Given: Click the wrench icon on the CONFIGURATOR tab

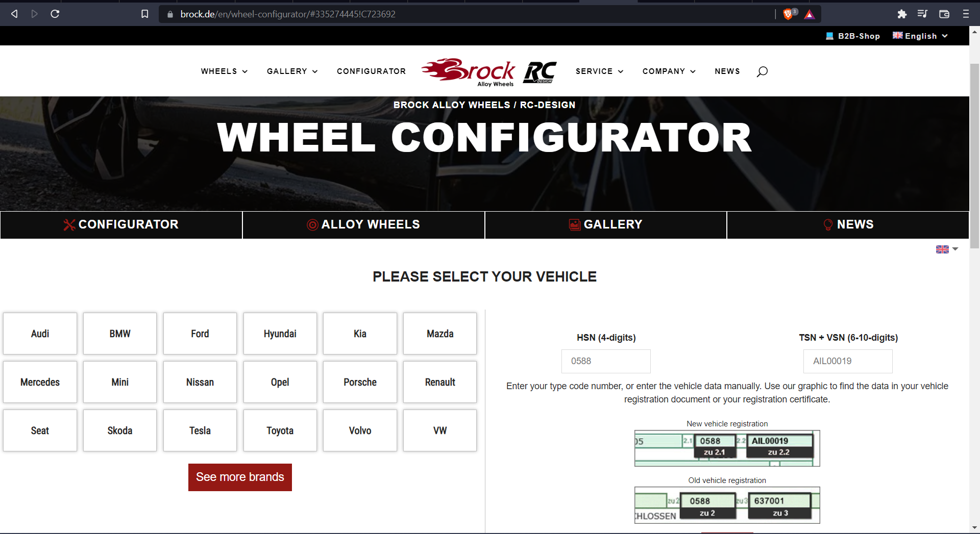Looking at the screenshot, I should (69, 224).
